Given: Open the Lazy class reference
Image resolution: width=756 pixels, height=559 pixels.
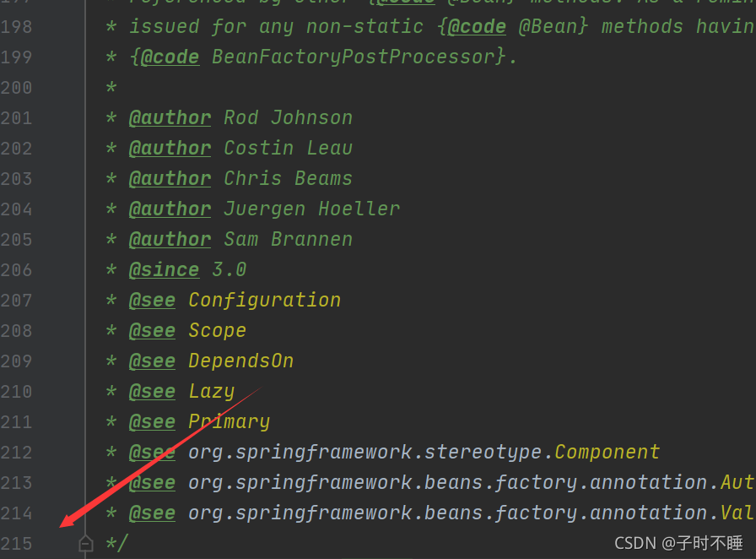Looking at the screenshot, I should [x=211, y=392].
